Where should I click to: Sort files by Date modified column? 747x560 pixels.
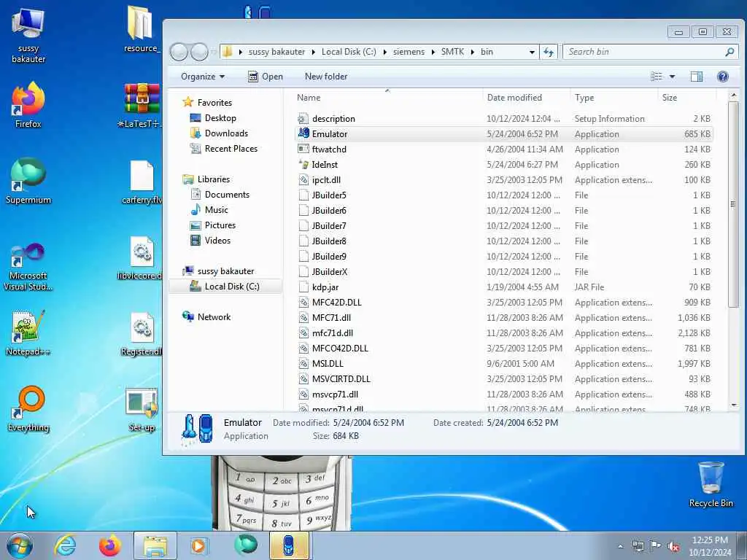527,98
